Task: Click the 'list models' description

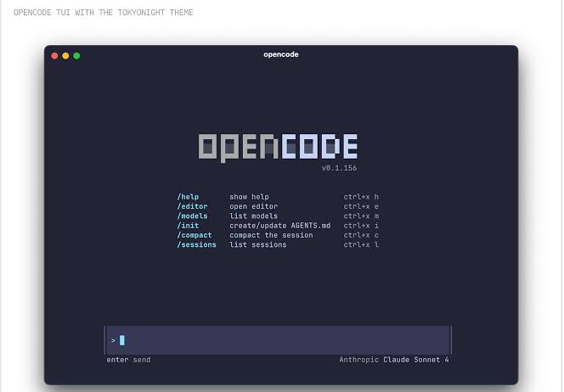Action: pos(254,216)
